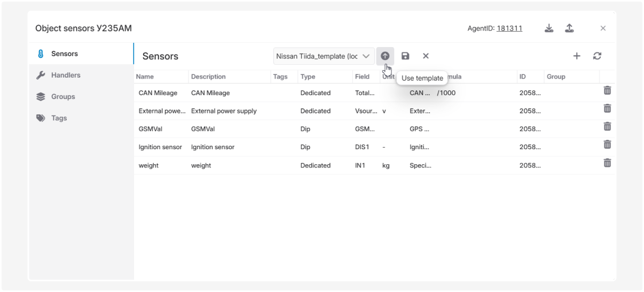The height and width of the screenshot is (292, 644).
Task: Add a new sensor with the plus icon
Action: 577,56
